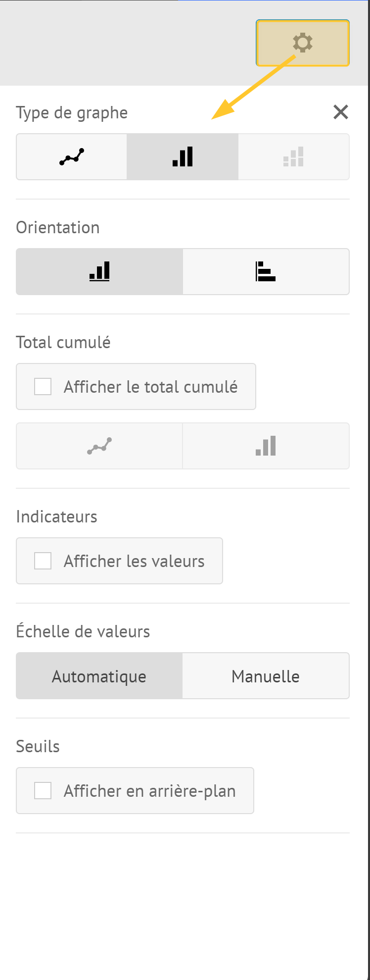This screenshot has width=370, height=980.
Task: Set vertical bar orientation
Action: [99, 271]
